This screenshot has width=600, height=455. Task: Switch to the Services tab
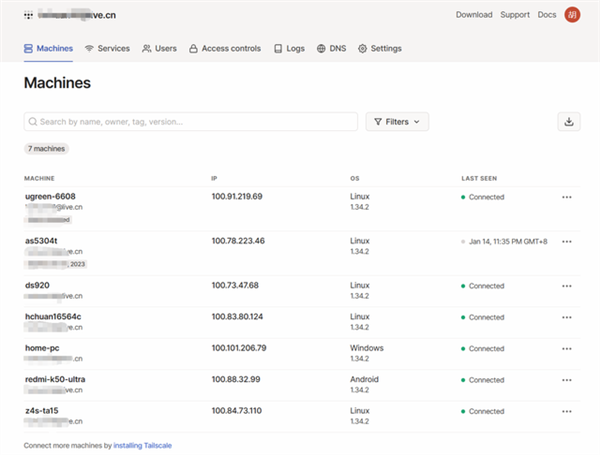(107, 48)
